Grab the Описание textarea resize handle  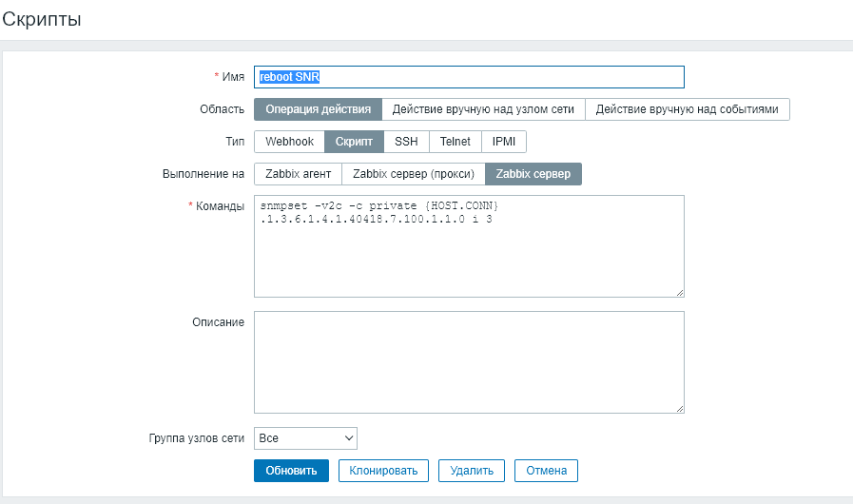point(680,409)
